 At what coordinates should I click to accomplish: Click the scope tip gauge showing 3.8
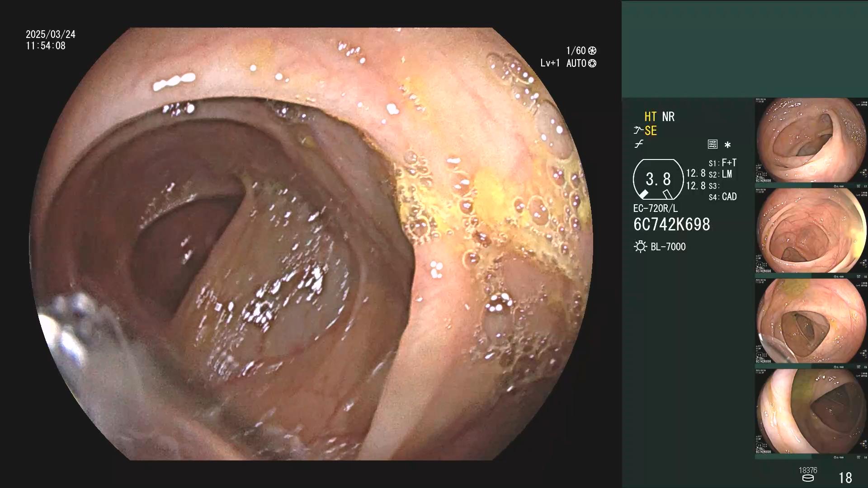pos(658,179)
